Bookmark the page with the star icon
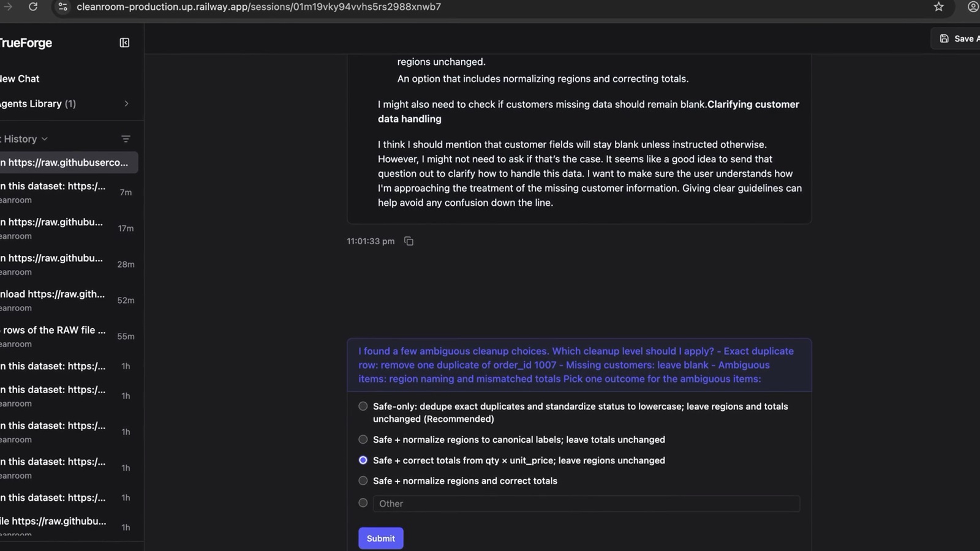This screenshot has height=551, width=980. [x=938, y=7]
